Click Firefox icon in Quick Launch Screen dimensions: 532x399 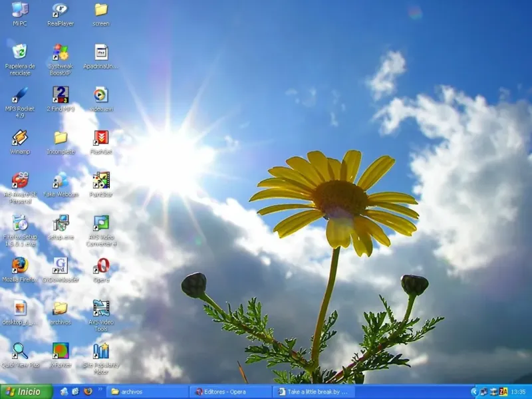point(88,392)
